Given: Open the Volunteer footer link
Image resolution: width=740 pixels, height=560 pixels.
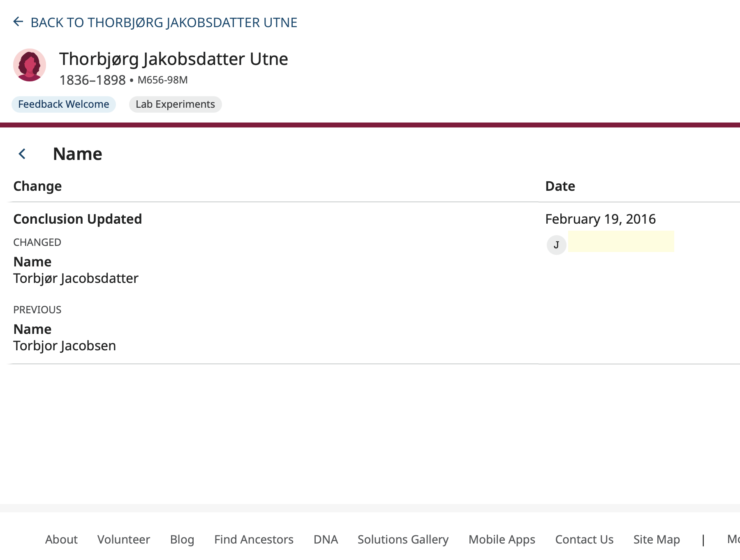Looking at the screenshot, I should tap(124, 539).
